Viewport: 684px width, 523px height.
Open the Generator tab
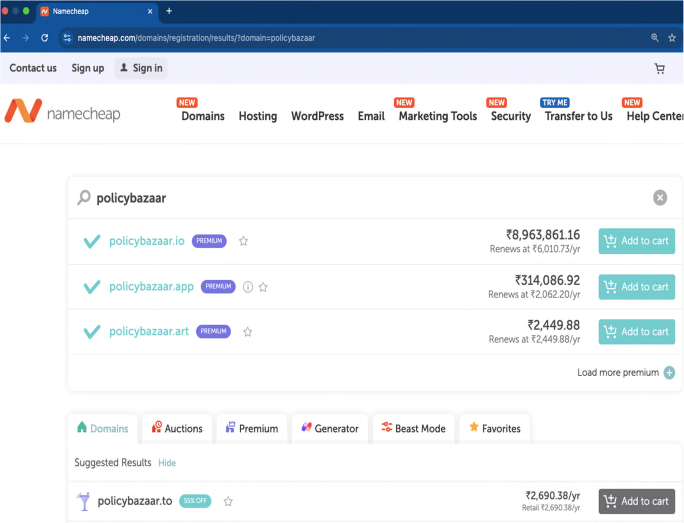330,428
